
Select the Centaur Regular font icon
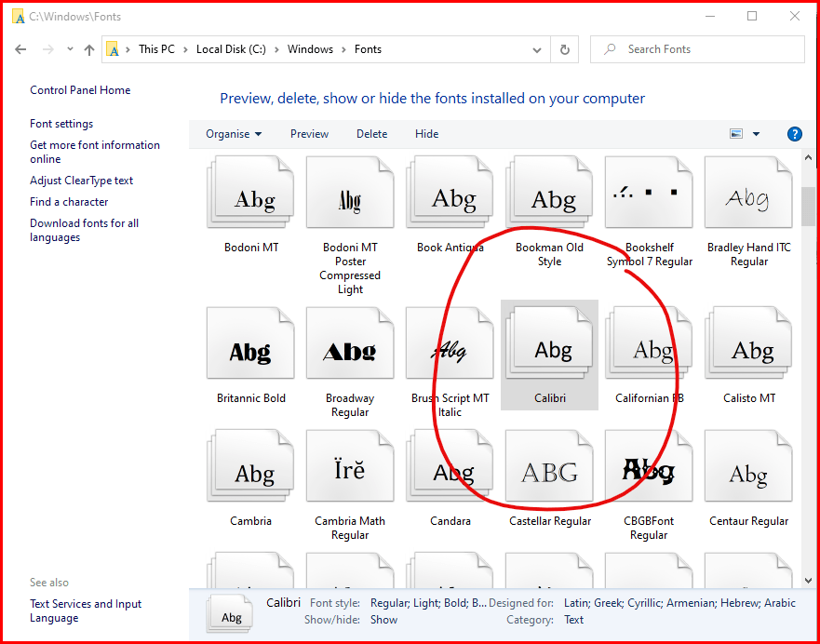748,465
